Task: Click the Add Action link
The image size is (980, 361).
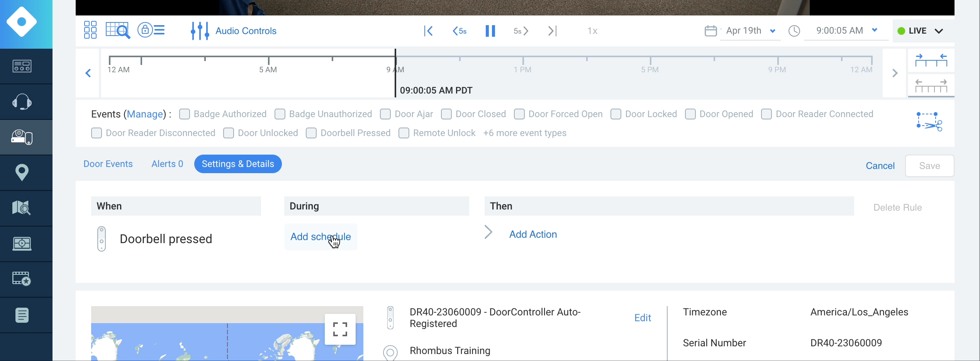Action: (533, 234)
